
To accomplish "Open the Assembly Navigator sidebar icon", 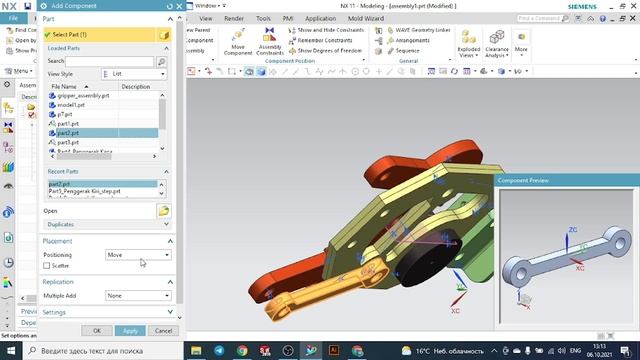I will (x=8, y=108).
